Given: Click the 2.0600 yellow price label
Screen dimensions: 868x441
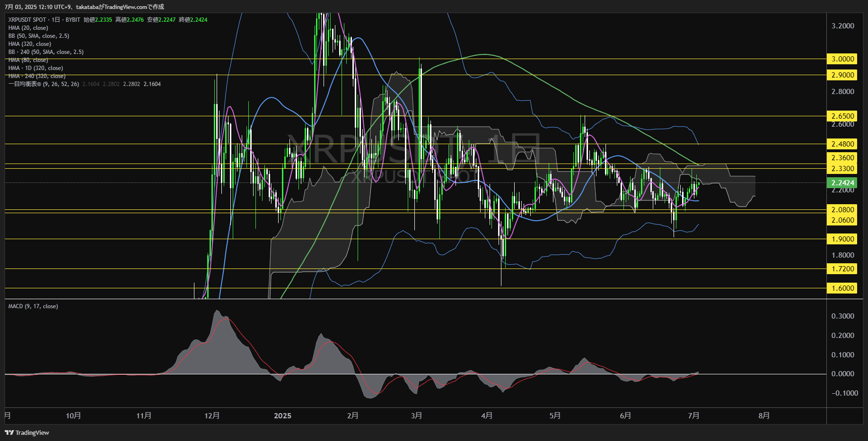Looking at the screenshot, I should [x=842, y=220].
